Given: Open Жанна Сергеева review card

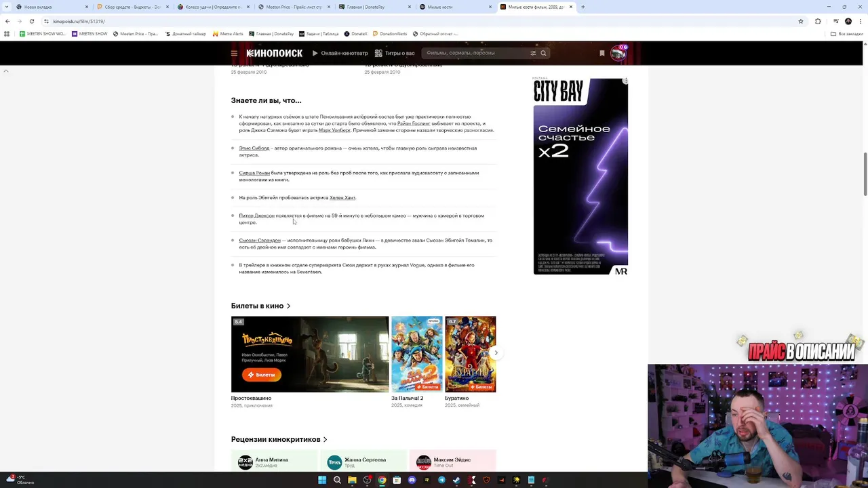Looking at the screenshot, I should click(363, 461).
